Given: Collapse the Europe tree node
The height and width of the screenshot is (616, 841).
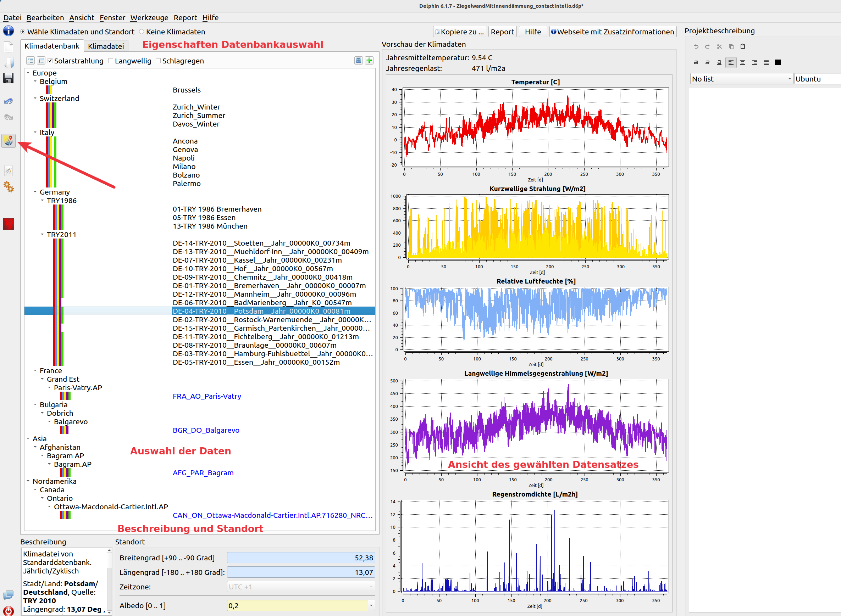Looking at the screenshot, I should tap(28, 73).
